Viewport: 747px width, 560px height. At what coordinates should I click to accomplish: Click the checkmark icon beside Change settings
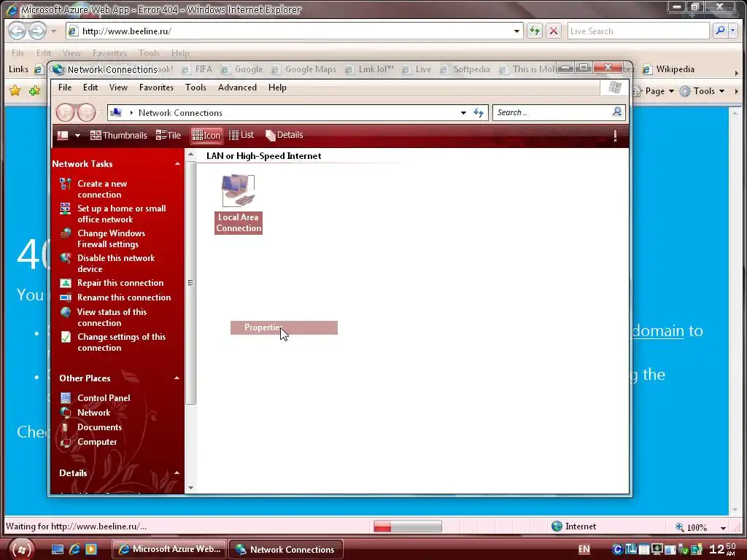click(66, 337)
